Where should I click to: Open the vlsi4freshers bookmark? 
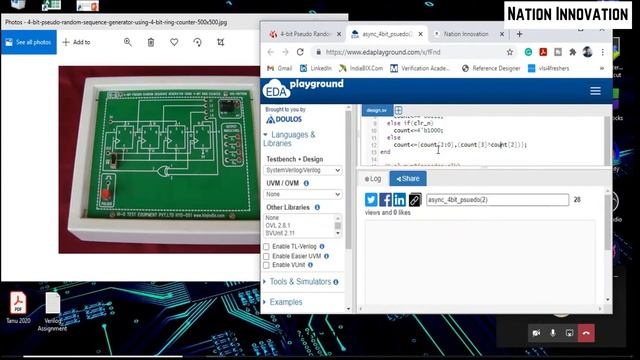(x=549, y=69)
